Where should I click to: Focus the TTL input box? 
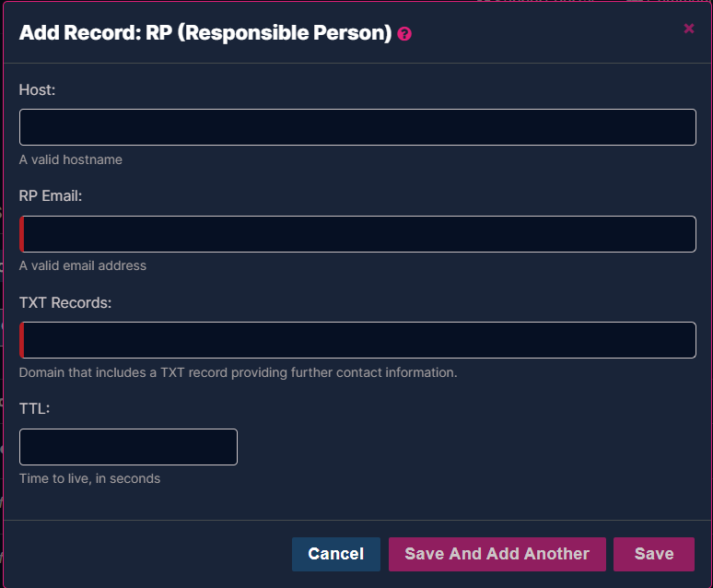(x=128, y=447)
